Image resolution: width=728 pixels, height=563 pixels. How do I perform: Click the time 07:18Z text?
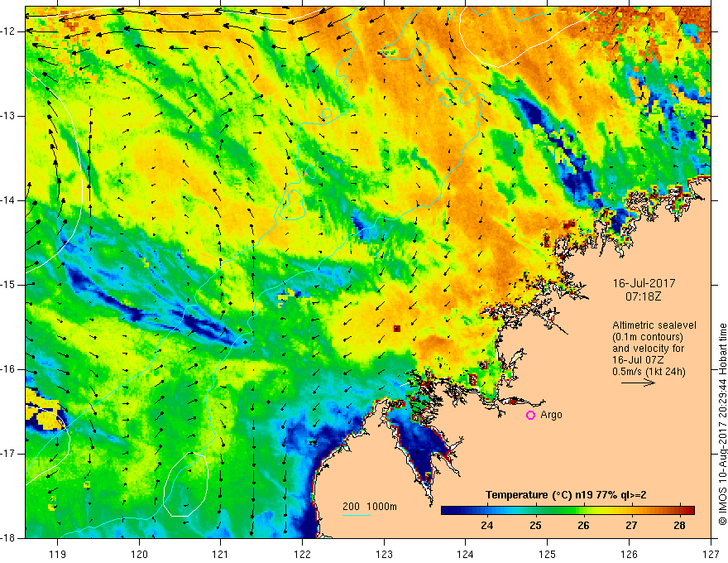click(643, 296)
